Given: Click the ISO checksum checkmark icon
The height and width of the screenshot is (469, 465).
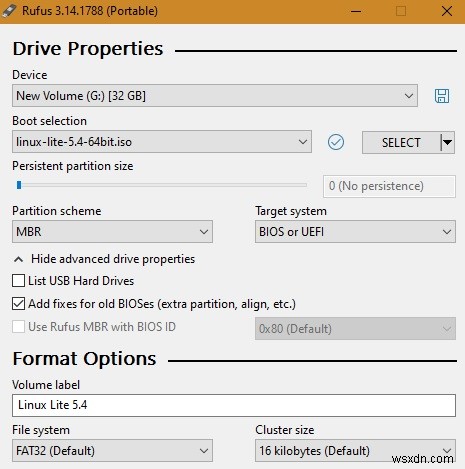Looking at the screenshot, I should 336,142.
